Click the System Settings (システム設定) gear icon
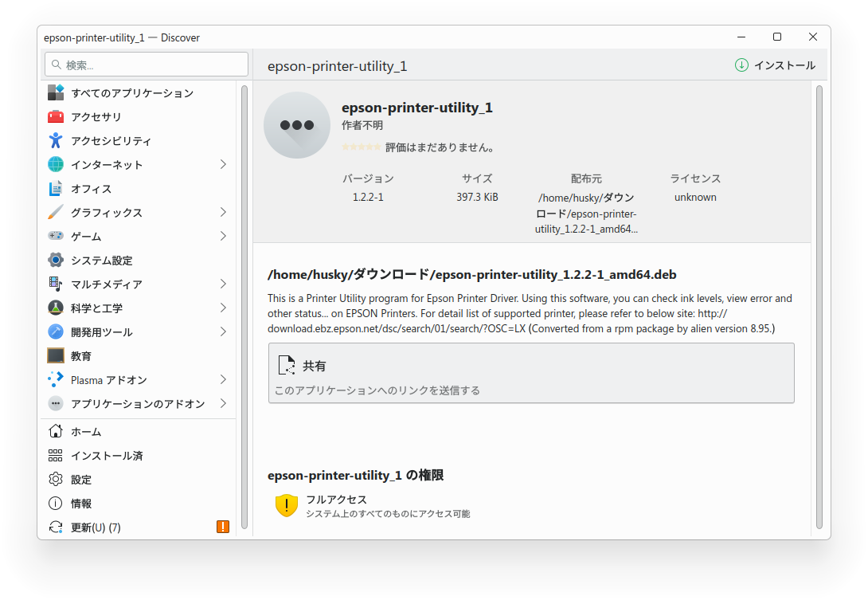Screen dimensions: 868x600 56,260
